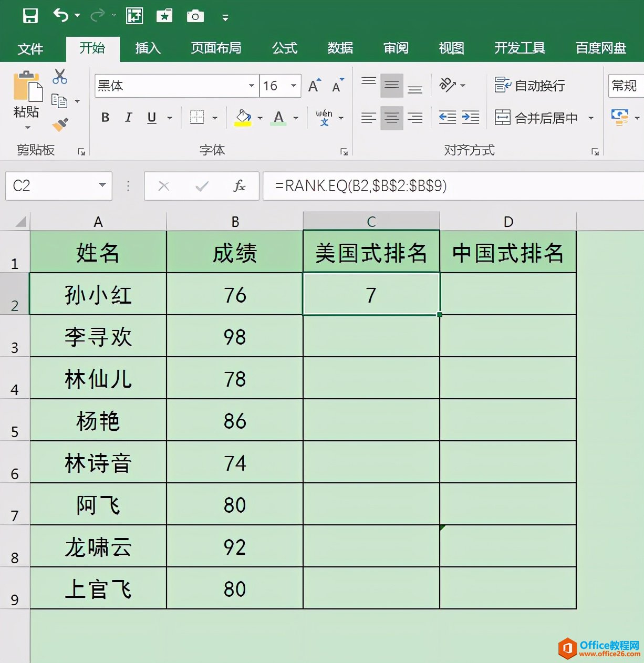
Task: Click the Redo arrow icon
Action: 97,16
